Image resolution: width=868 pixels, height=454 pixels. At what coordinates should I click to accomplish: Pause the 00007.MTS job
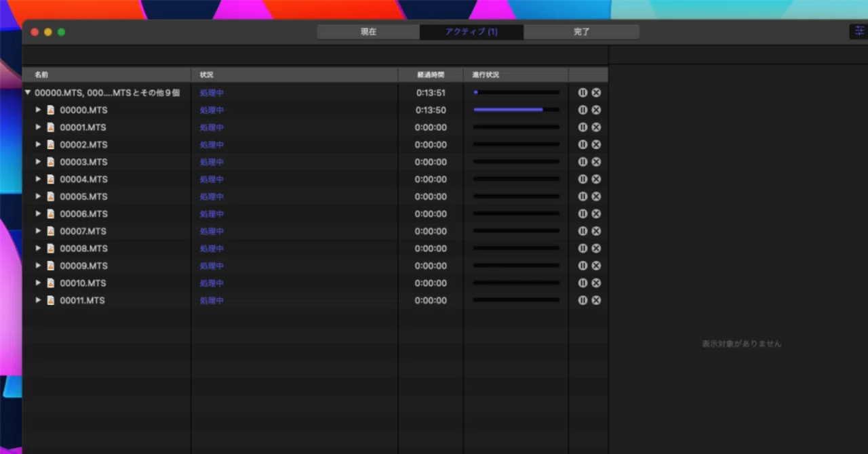pyautogui.click(x=583, y=231)
